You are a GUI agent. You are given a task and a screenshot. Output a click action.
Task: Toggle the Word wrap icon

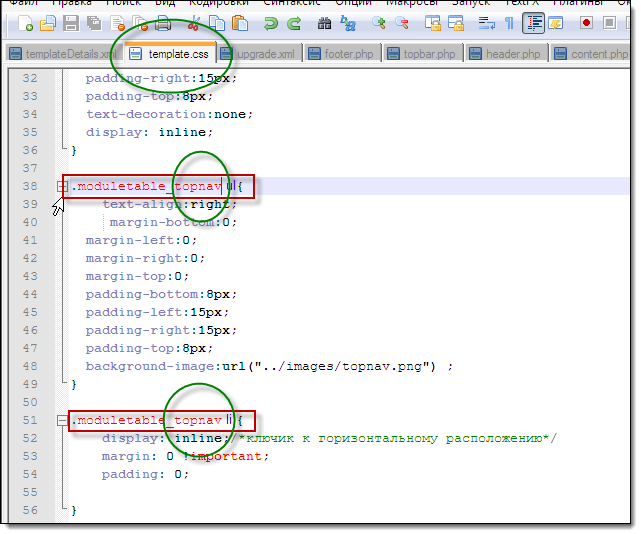click(x=486, y=22)
